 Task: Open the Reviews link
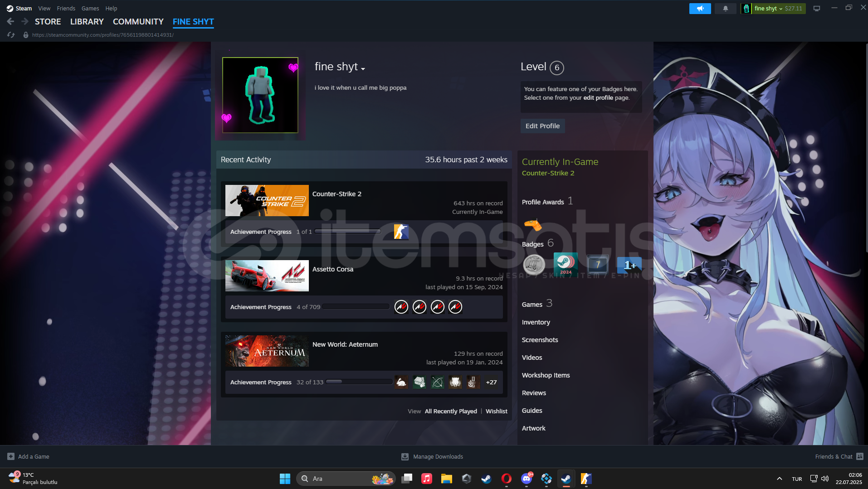pos(534,393)
